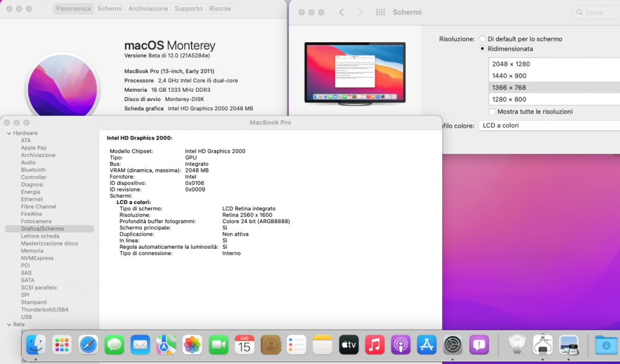The image size is (620, 364).
Task: Choose the 1366 × 768 resolution
Action: [554, 87]
